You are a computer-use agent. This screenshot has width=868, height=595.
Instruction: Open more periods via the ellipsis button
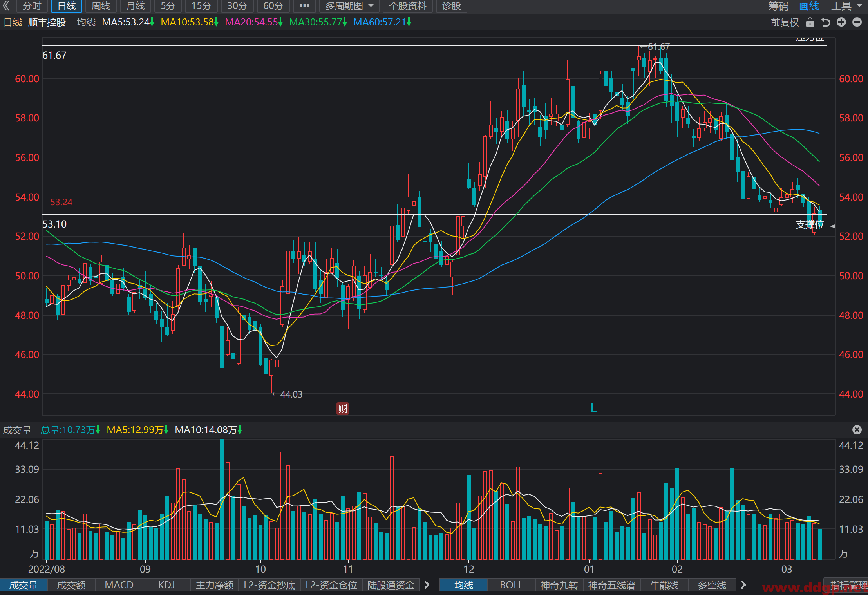click(x=304, y=6)
